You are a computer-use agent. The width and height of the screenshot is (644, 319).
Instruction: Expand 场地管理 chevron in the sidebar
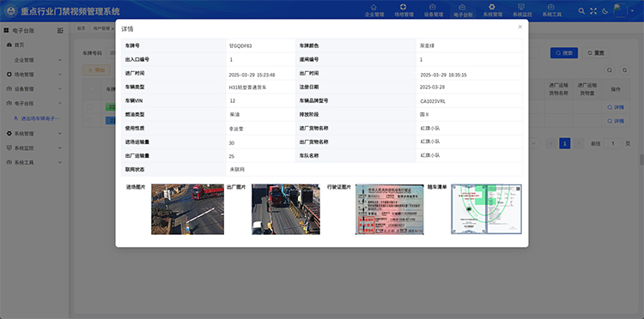point(59,75)
